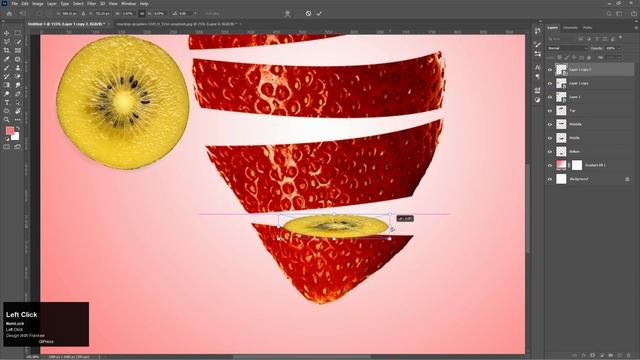Screen dimensions: 640x360
Task: Open the Adjustments panel icon
Action: pos(538,99)
